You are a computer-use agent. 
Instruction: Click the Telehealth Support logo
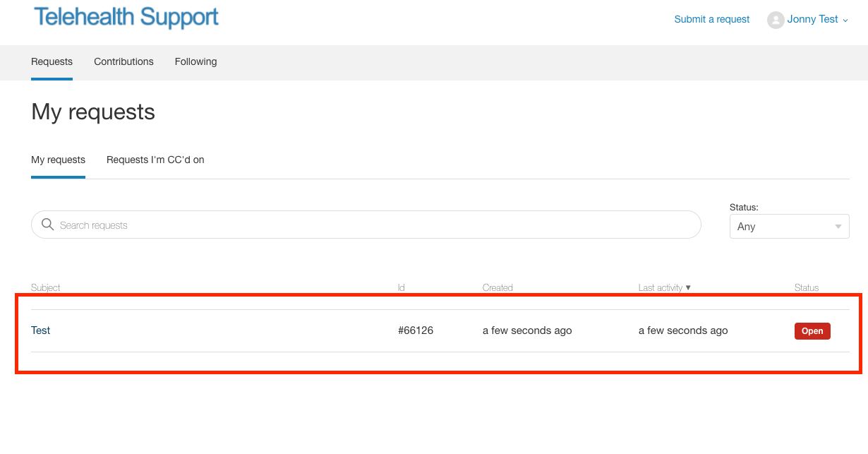[126, 16]
